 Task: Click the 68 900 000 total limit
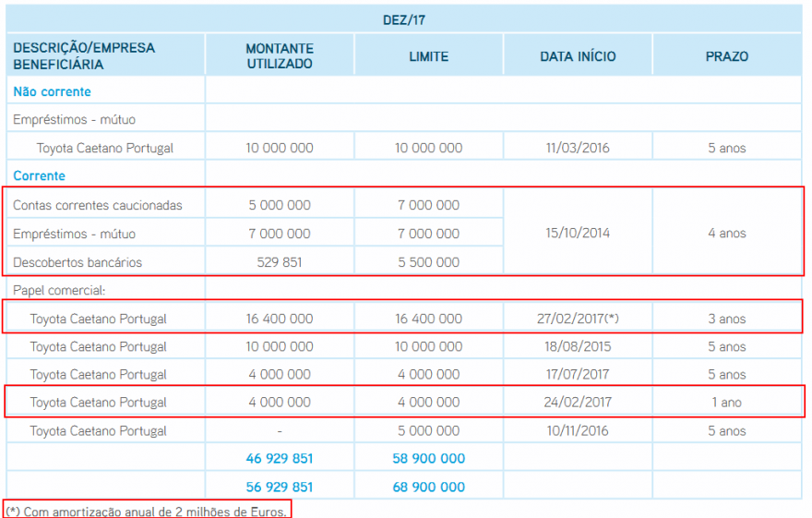tap(429, 488)
